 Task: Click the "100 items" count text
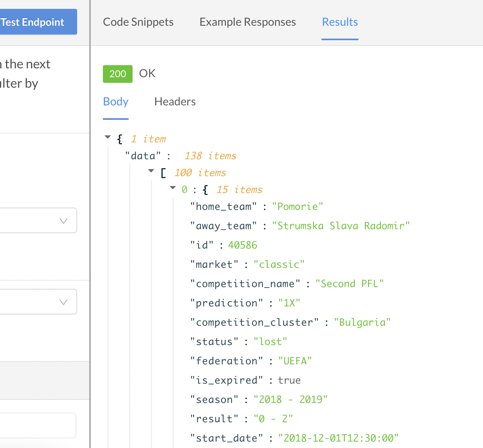pyautogui.click(x=200, y=173)
